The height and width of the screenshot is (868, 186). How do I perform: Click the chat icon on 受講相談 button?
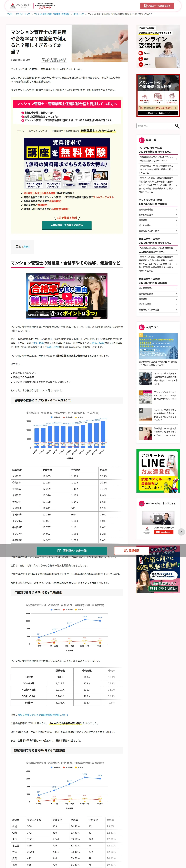tap(126, 551)
